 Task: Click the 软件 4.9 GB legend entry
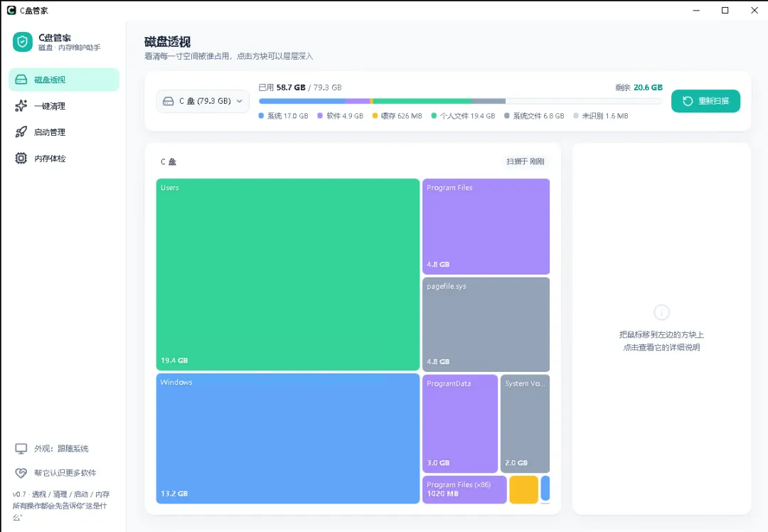coord(341,116)
